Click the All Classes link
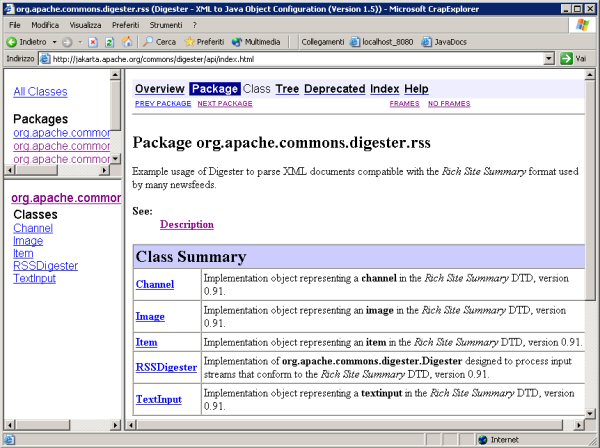The width and height of the screenshot is (600, 448). click(x=40, y=92)
